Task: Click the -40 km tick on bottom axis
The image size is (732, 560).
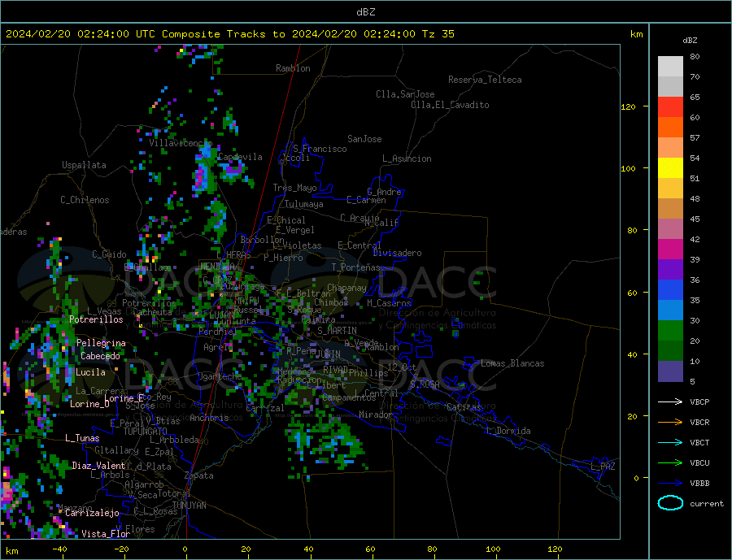Action: coord(59,549)
